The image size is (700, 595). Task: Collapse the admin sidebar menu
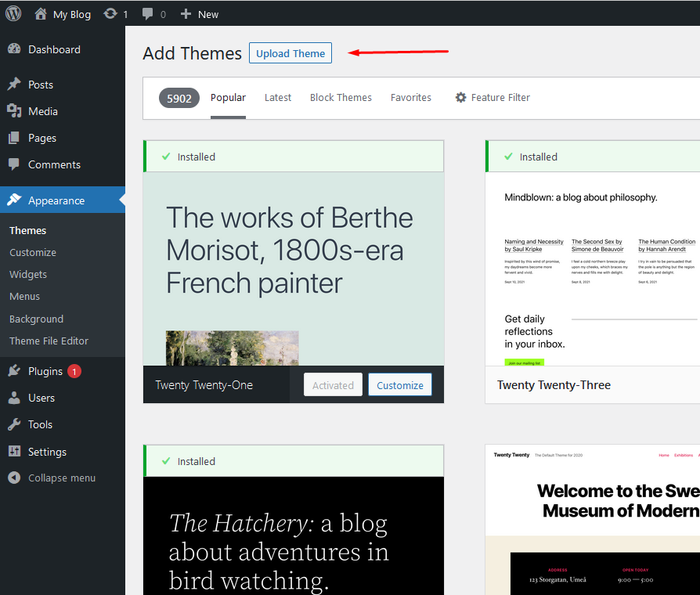pyautogui.click(x=61, y=478)
